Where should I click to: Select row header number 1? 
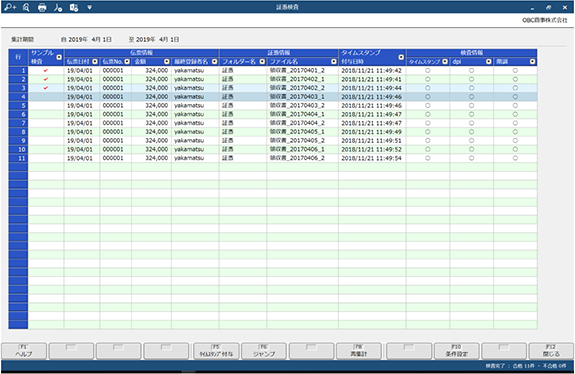click(x=18, y=70)
